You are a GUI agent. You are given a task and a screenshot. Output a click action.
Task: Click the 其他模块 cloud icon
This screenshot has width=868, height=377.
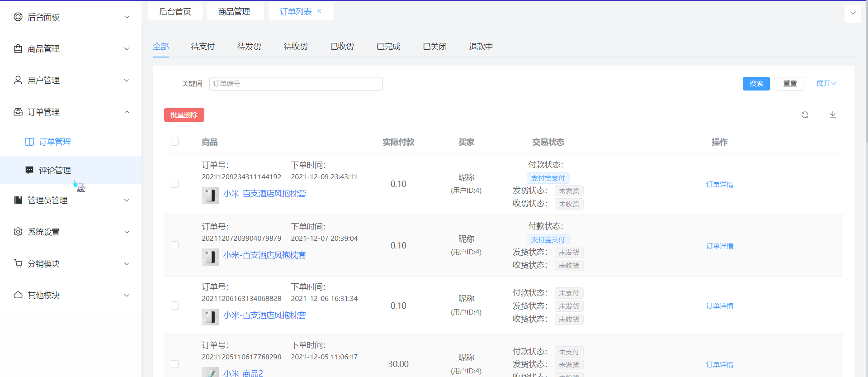tap(18, 295)
